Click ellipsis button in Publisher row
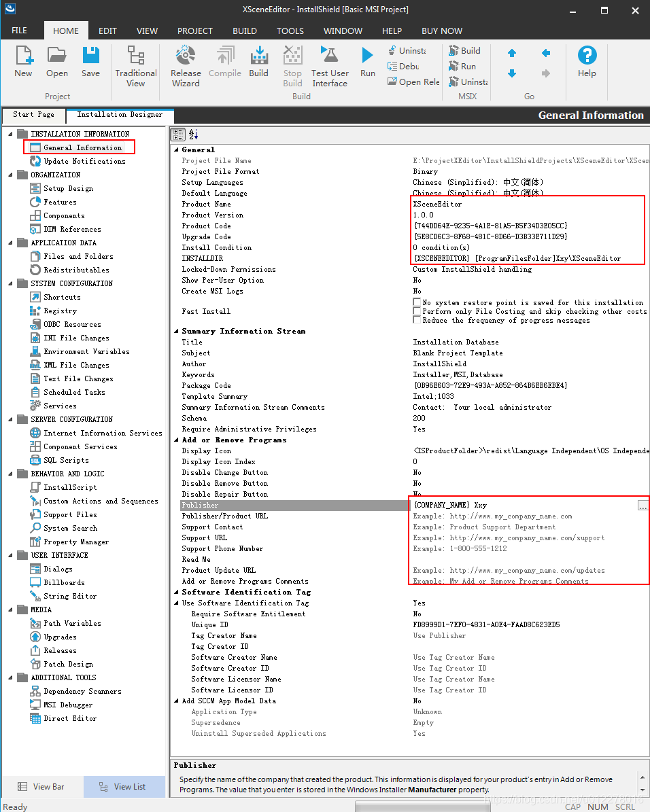Image resolution: width=650 pixels, height=812 pixels. tap(643, 506)
